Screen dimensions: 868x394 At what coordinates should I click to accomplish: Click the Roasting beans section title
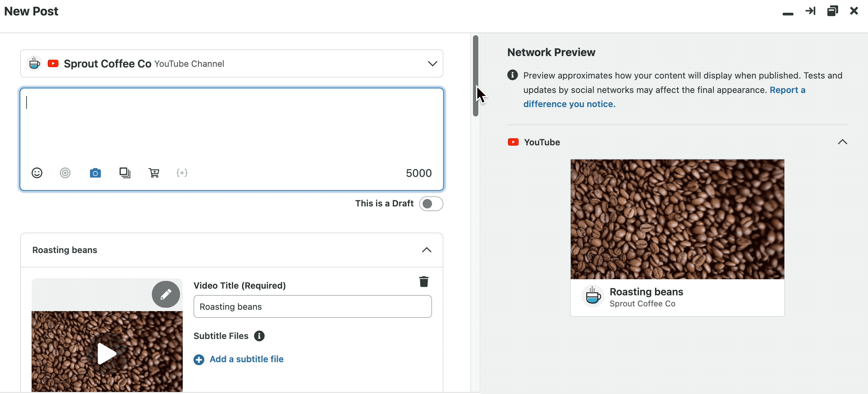click(65, 250)
